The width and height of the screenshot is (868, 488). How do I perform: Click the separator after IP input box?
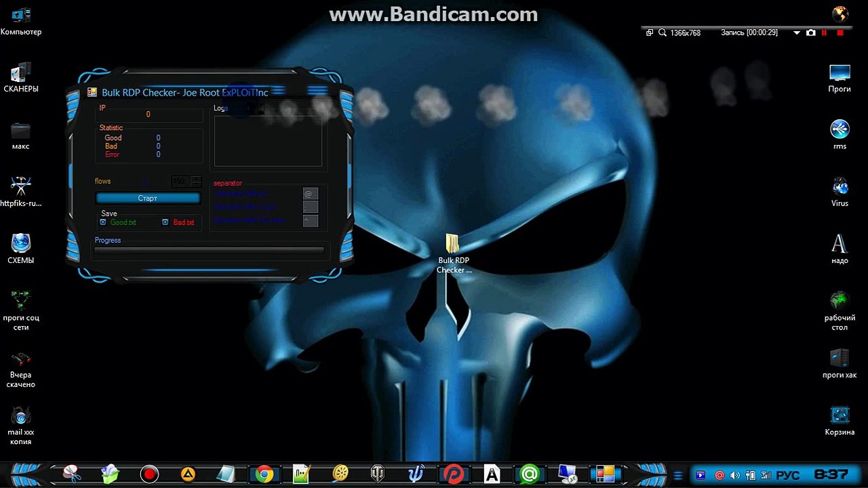tap(311, 194)
